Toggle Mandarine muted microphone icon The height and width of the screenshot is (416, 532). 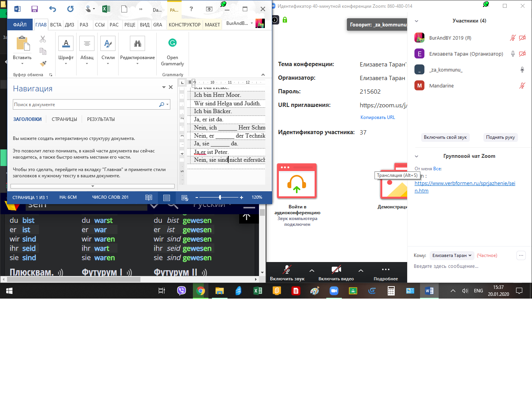(522, 86)
